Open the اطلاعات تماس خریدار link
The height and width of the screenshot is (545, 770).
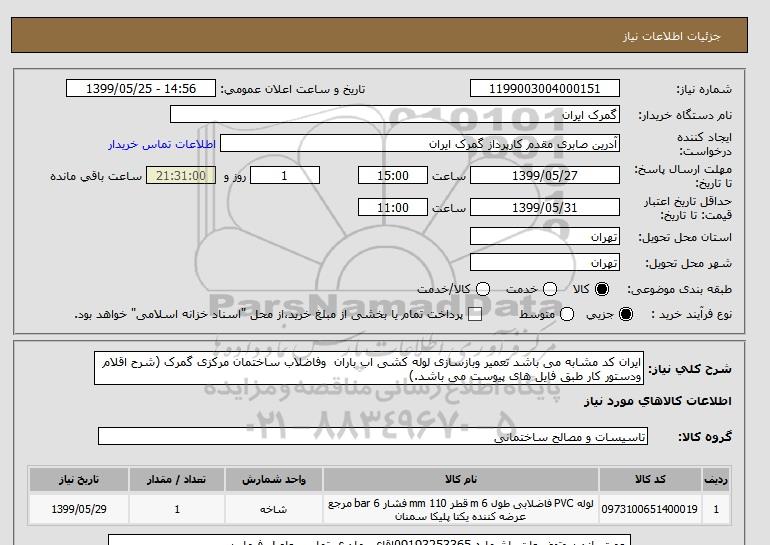162,144
